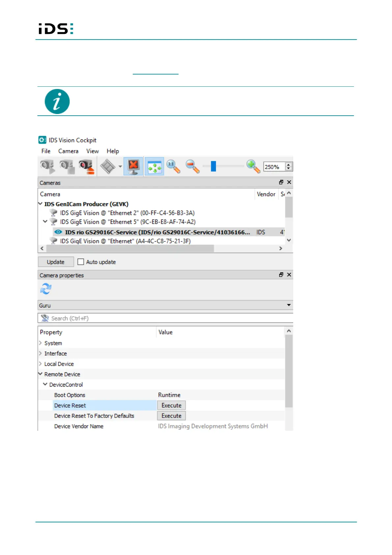The height and width of the screenshot is (555, 392).
Task: Click the Update button
Action: [x=56, y=262]
